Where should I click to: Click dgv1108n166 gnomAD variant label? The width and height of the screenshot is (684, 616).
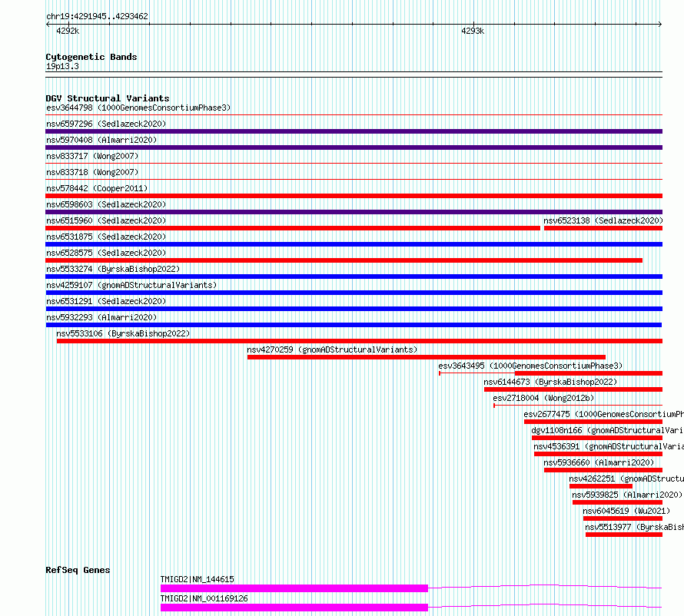click(608, 430)
